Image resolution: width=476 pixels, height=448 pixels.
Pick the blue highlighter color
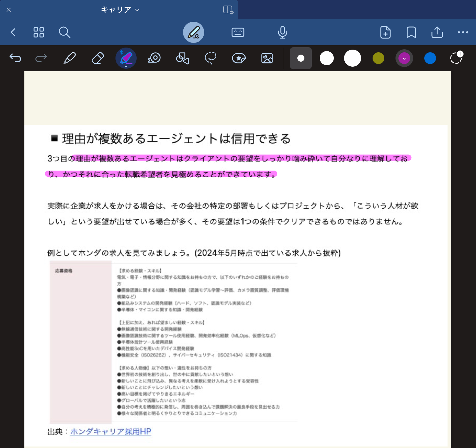click(x=430, y=58)
